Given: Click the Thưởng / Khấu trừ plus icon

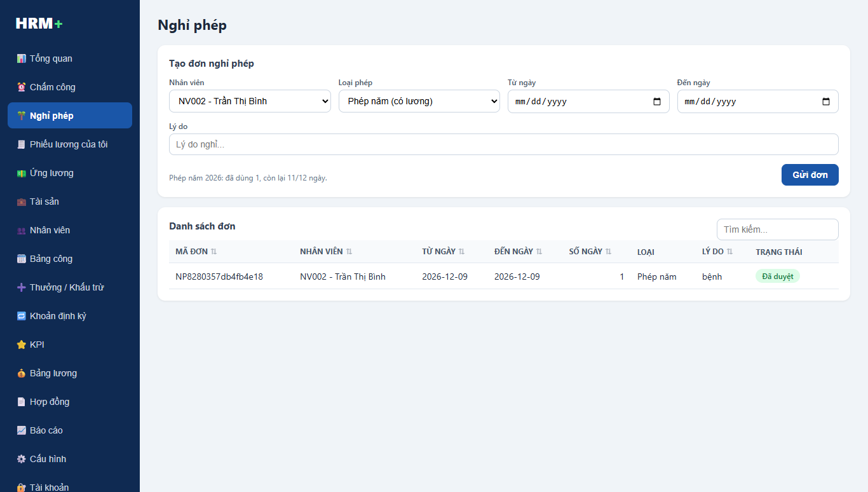Looking at the screenshot, I should click(x=22, y=287).
